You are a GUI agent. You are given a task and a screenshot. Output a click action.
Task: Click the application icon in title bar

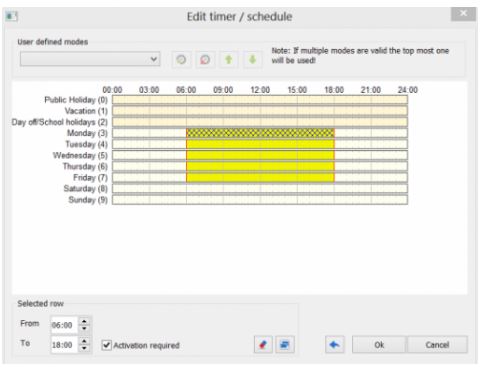click(12, 16)
